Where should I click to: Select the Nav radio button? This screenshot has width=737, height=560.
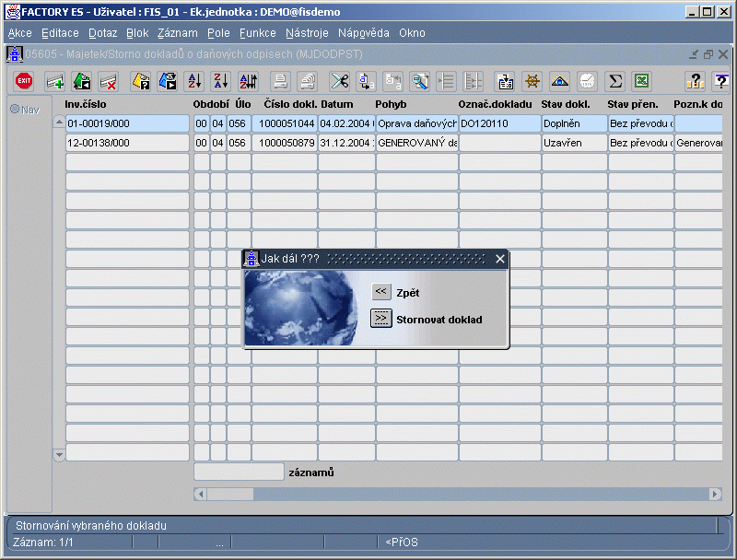point(15,109)
